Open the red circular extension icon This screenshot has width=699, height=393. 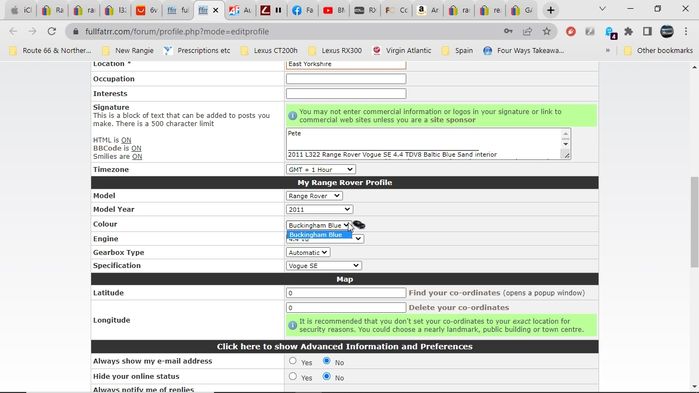571,31
